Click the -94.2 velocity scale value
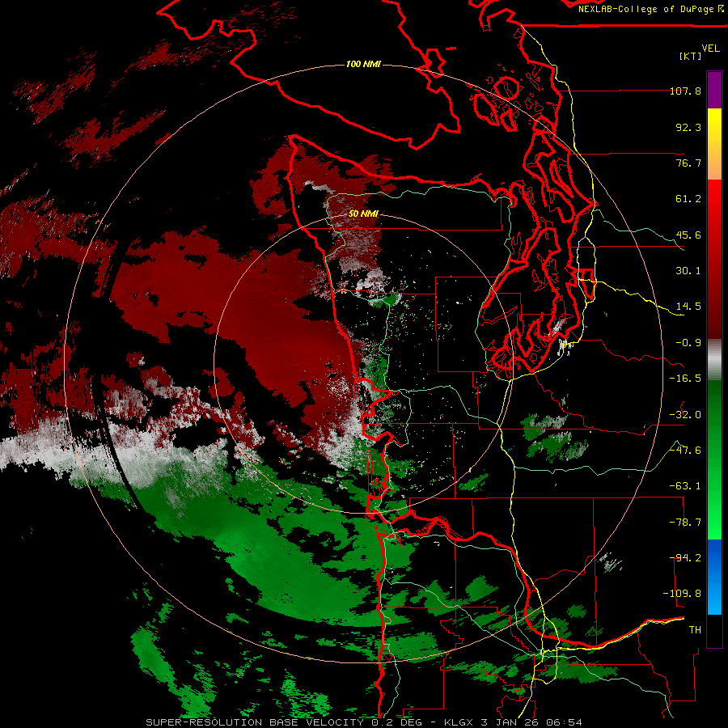The image size is (728, 728). 685,558
